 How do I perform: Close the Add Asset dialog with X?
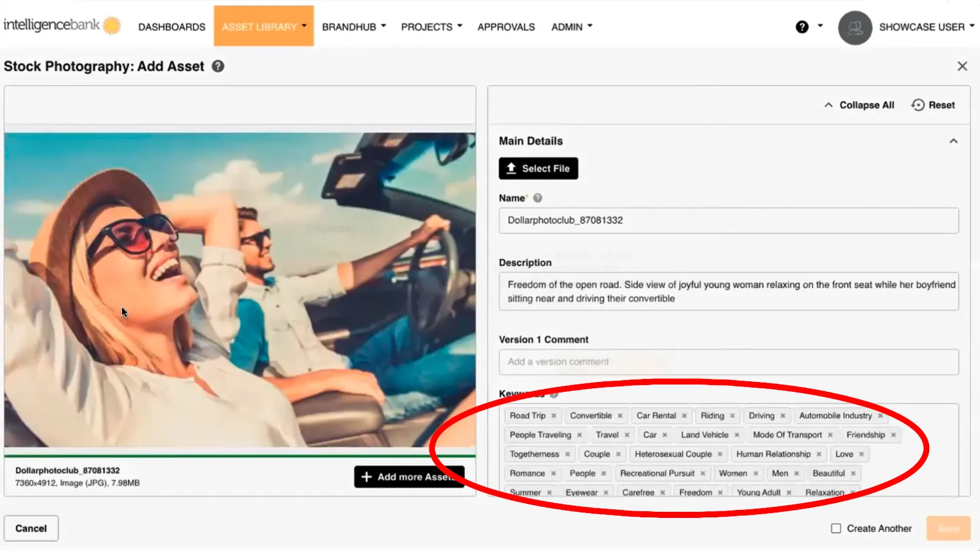coord(962,66)
